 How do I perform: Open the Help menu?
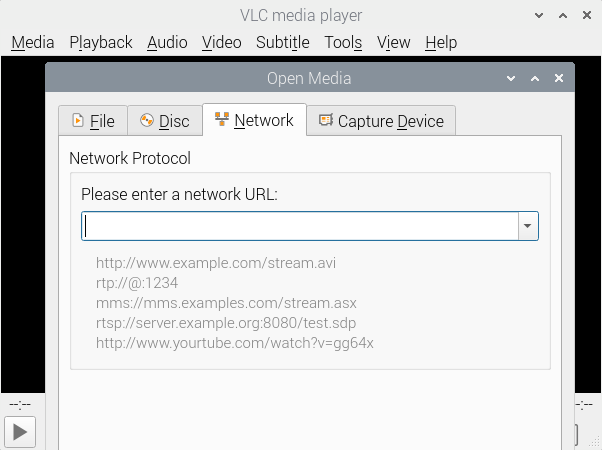click(x=441, y=42)
